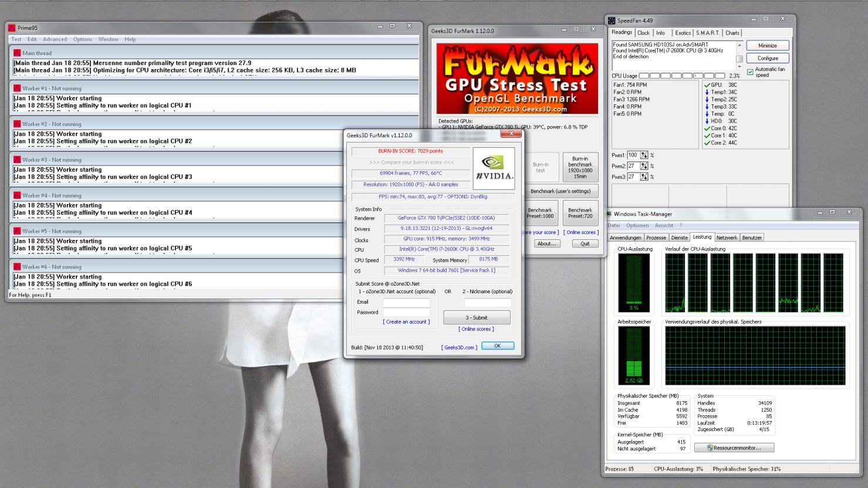
Task: Open the Options menu in Prime95
Action: [83, 39]
